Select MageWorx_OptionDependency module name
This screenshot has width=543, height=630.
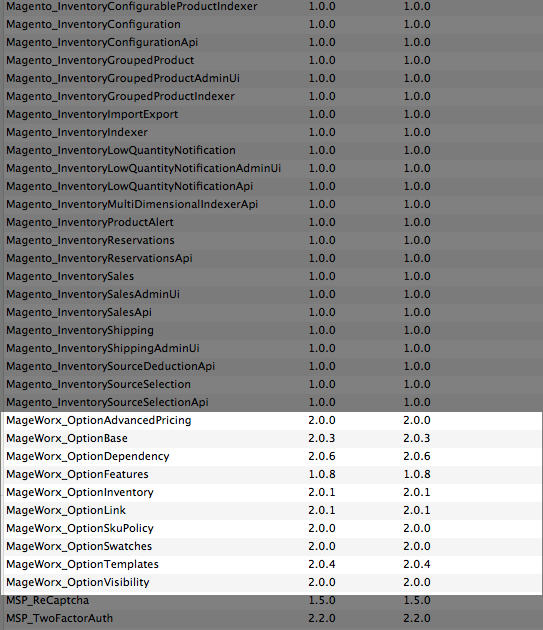[x=88, y=457]
